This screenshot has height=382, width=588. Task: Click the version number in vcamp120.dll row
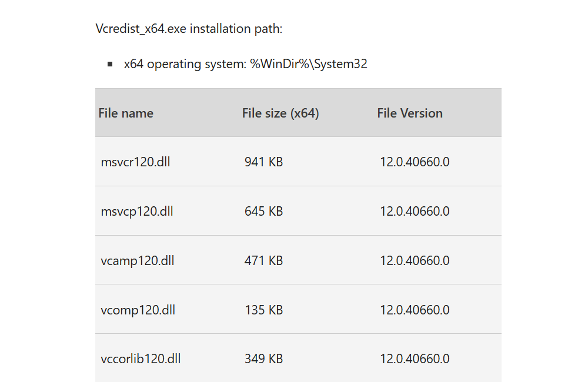(415, 261)
